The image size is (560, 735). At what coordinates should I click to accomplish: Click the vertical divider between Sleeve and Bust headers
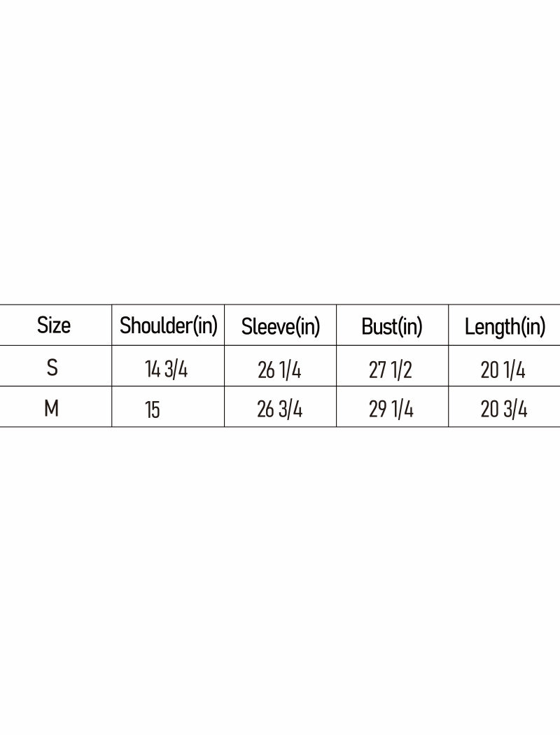336,325
